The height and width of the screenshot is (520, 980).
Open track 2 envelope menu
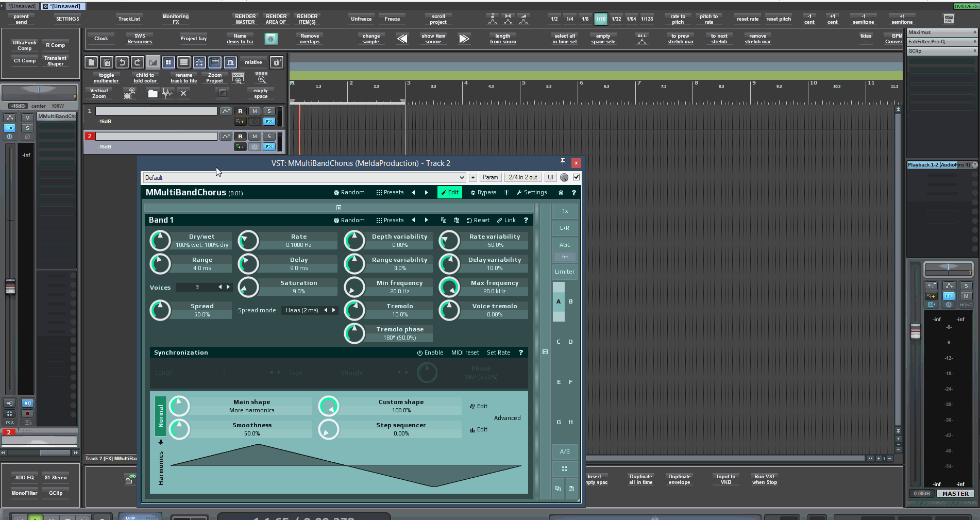coord(226,137)
